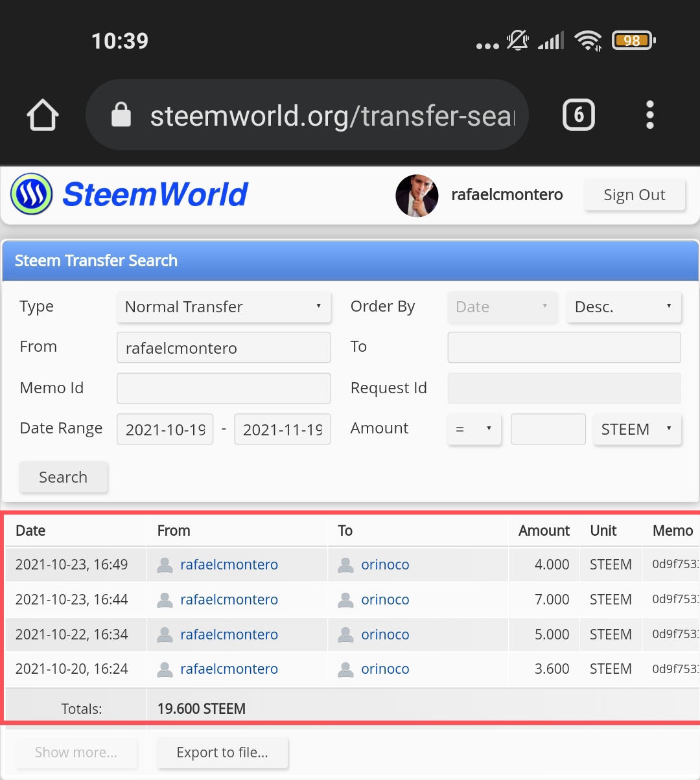Click user icon beside rafaelcmontero in 16:34 row
This screenshot has width=700, height=780.
point(165,635)
